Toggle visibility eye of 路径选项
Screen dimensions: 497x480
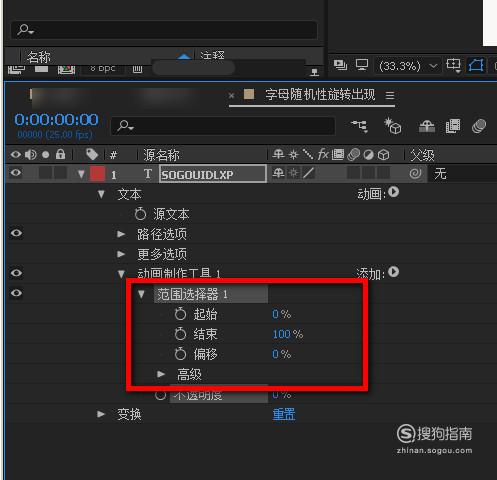pos(16,233)
